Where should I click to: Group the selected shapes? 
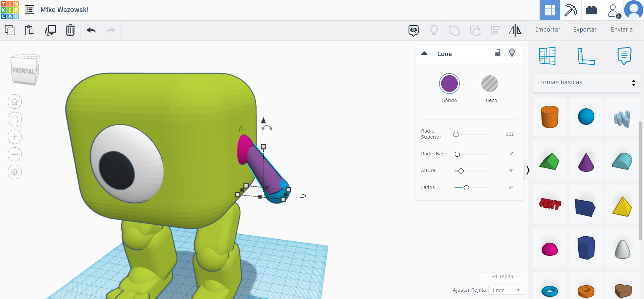454,31
